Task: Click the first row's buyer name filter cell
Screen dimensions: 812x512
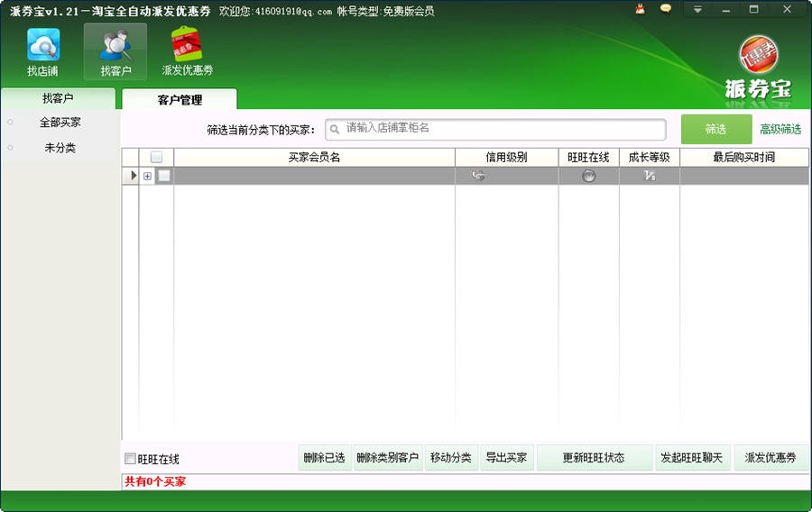Action: [314, 176]
